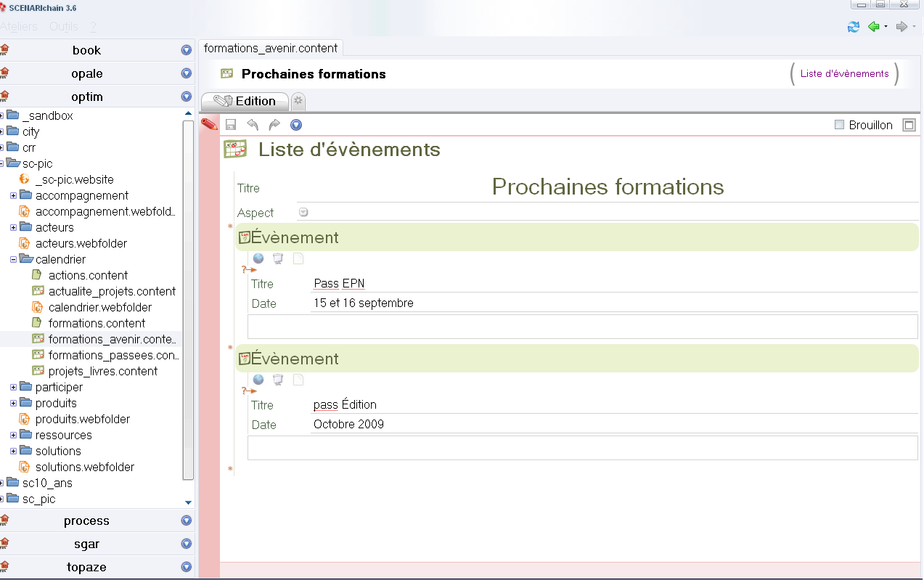Open the sgar workshop menu arrow
924x580 pixels.
[x=186, y=544]
